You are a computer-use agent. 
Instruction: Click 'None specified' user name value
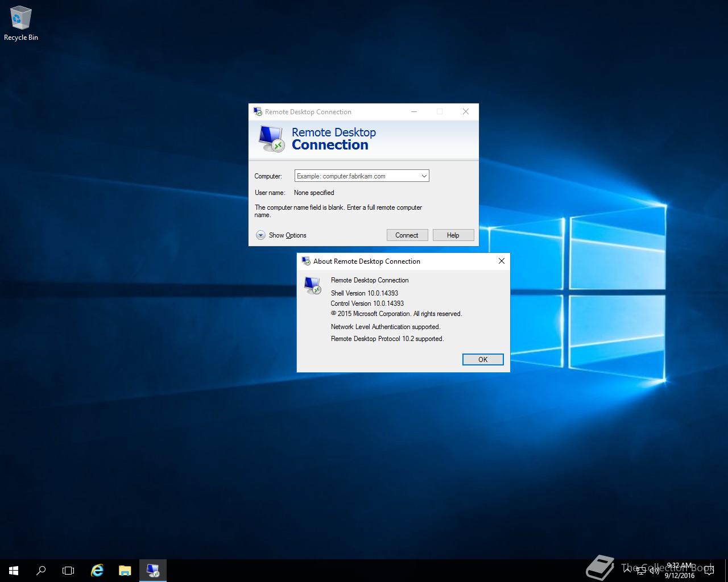314,193
